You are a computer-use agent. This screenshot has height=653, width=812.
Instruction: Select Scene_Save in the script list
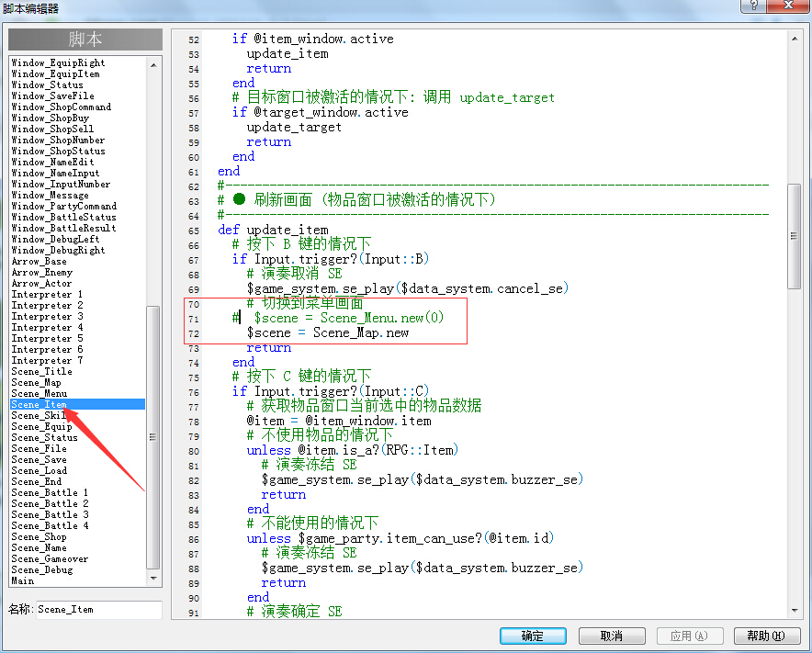[x=39, y=460]
